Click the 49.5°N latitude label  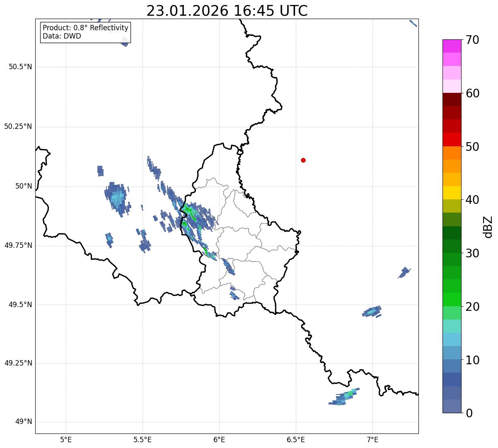point(20,305)
